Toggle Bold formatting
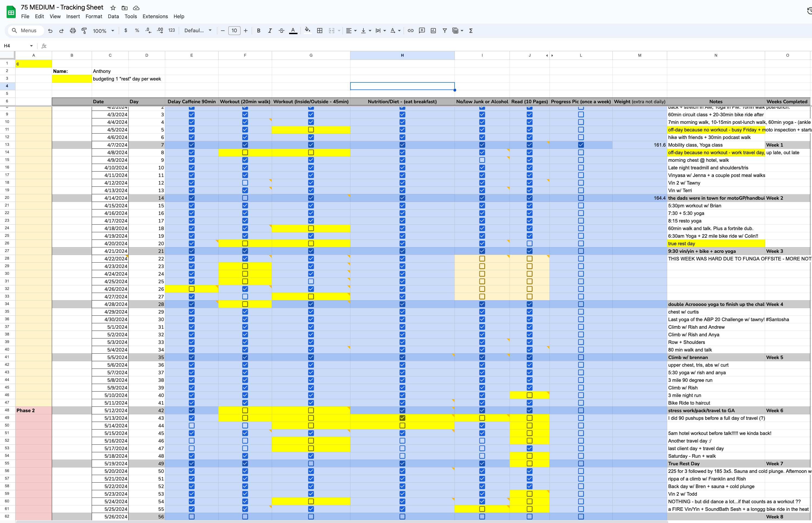This screenshot has width=812, height=523. [x=258, y=31]
